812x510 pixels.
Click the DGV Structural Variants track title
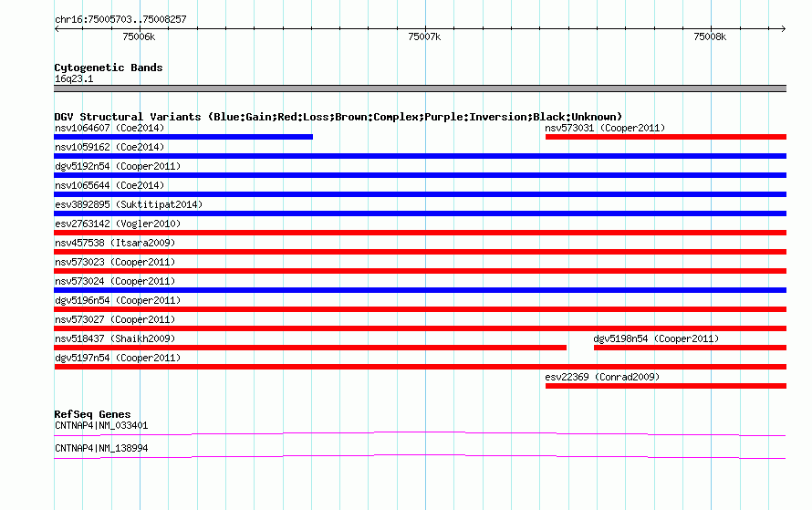[x=338, y=117]
